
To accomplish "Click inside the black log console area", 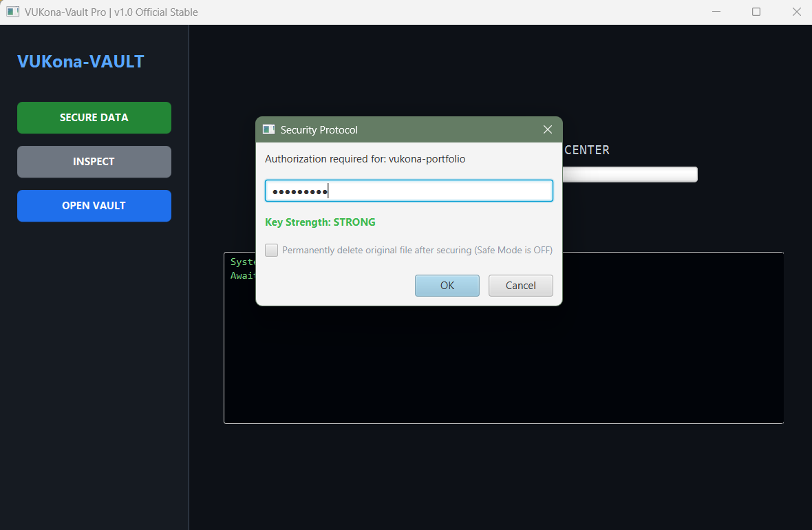I will 502,365.
